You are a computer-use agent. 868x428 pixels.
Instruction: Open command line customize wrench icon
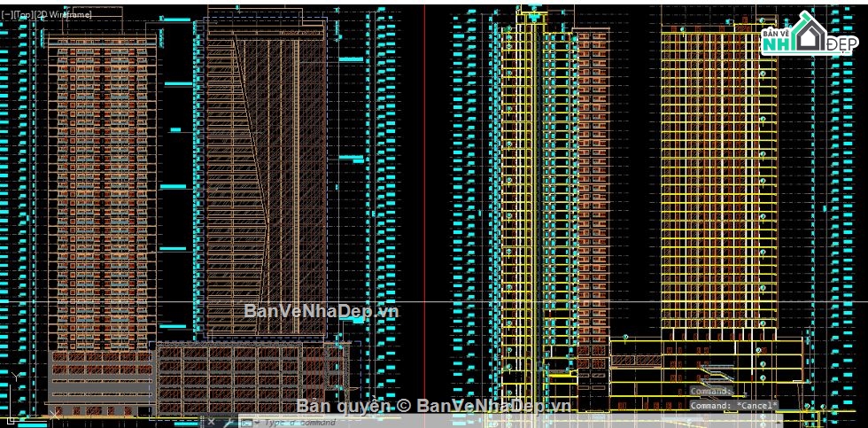click(229, 423)
